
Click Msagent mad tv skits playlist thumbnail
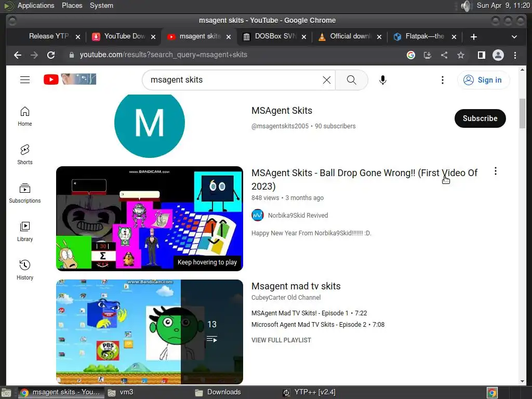click(150, 332)
